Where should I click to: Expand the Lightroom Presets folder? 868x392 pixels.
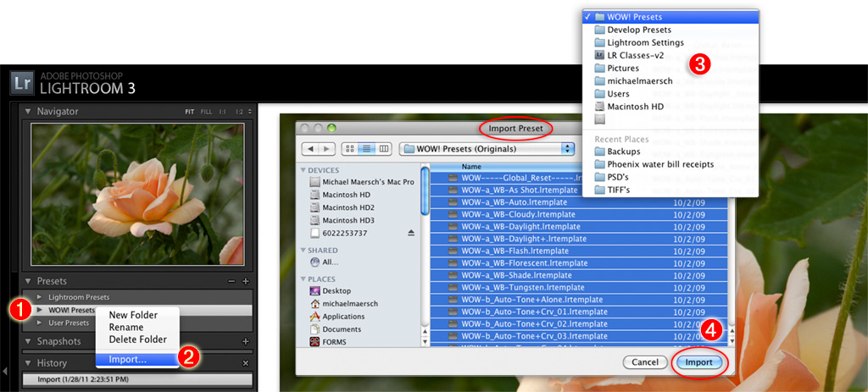[39, 297]
